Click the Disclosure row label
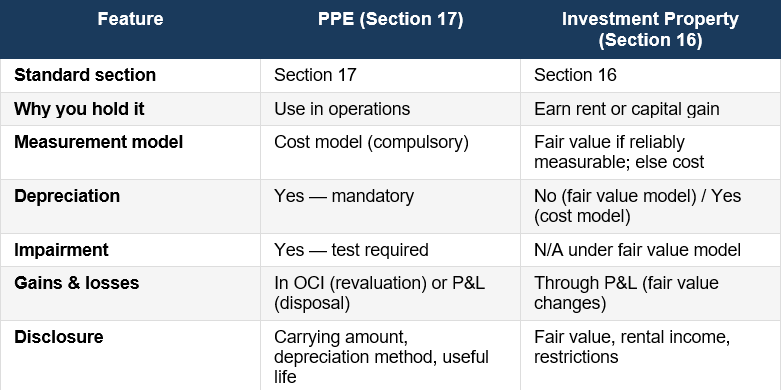The height and width of the screenshot is (390, 781). 58,337
